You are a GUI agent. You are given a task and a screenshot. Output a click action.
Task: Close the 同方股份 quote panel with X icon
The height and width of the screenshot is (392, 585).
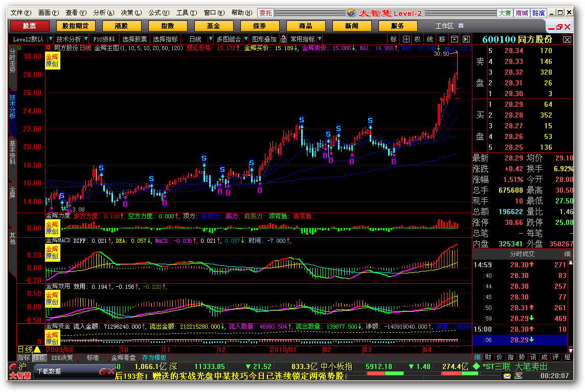[x=568, y=39]
